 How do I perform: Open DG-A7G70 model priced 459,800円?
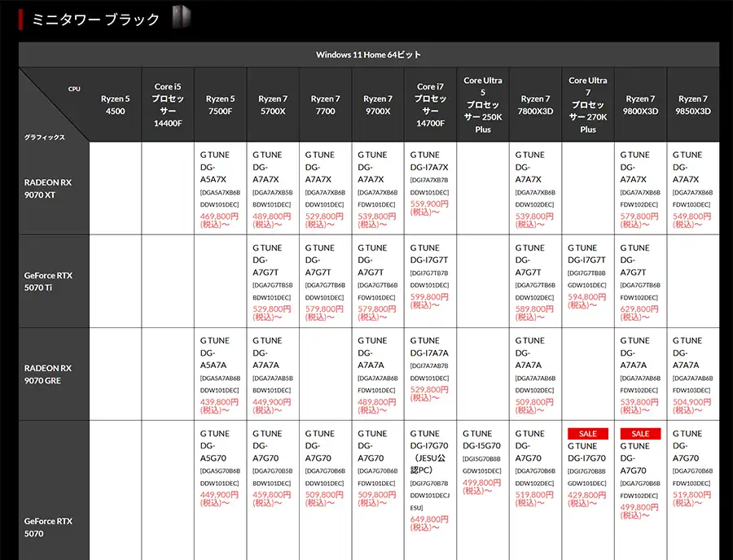tap(272, 467)
